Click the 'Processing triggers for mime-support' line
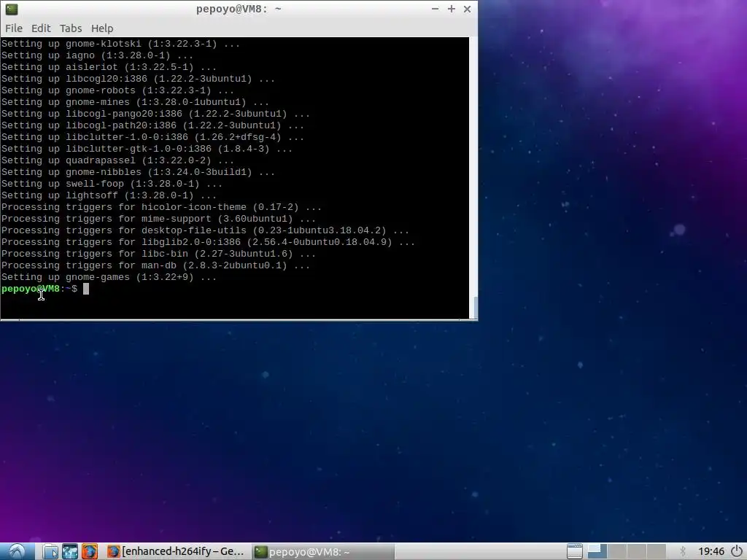747x560 pixels. coord(158,219)
